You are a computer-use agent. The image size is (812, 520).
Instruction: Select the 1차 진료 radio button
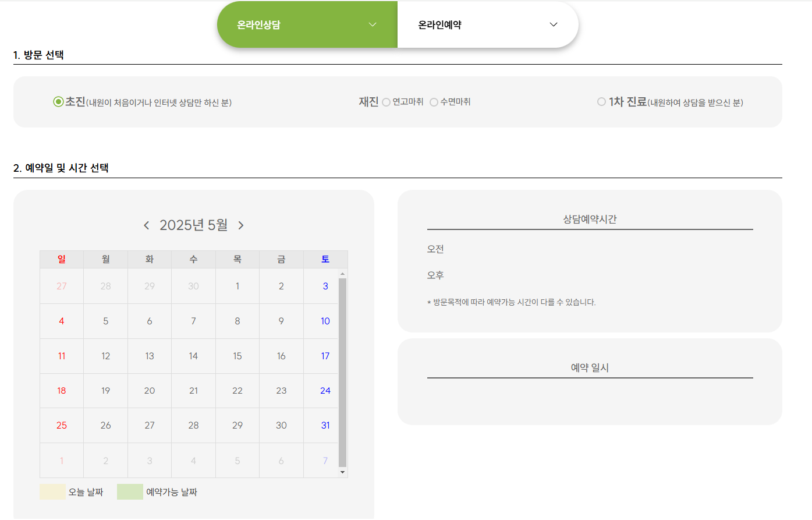[601, 102]
